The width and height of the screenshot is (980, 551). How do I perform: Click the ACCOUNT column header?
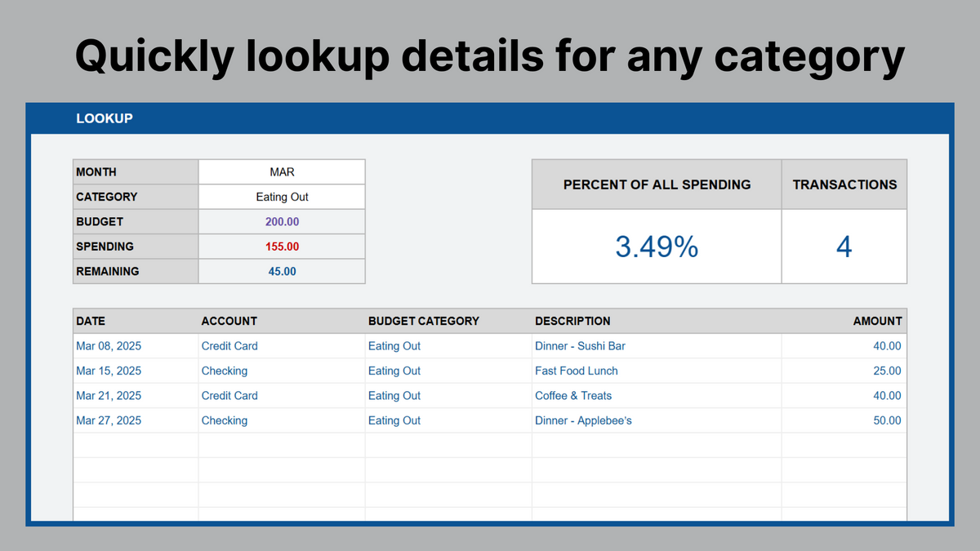click(x=282, y=321)
